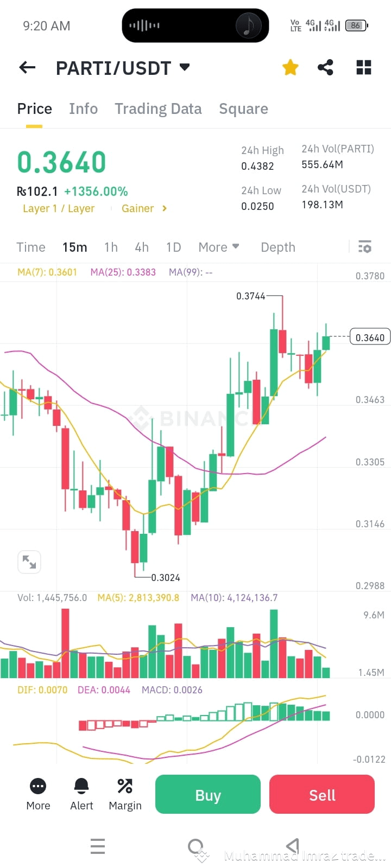This screenshot has width=391, height=868.
Task: Switch chart interval to 1h
Action: pyautogui.click(x=111, y=247)
